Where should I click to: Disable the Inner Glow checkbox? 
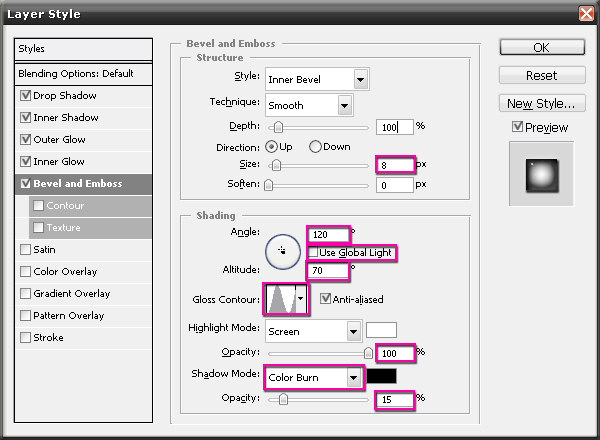point(26,161)
